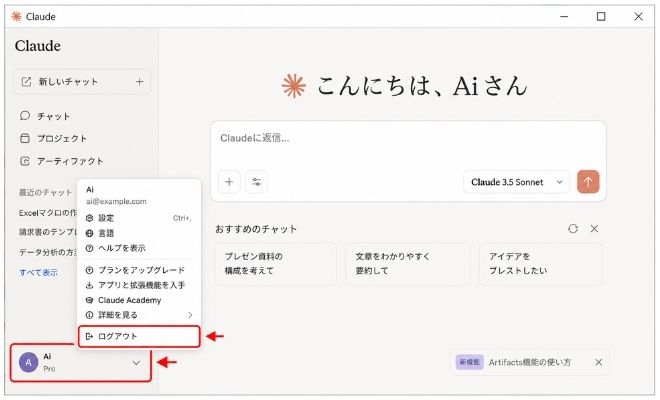Click the gear icon next to 設定
660x400 pixels.
(x=89, y=218)
